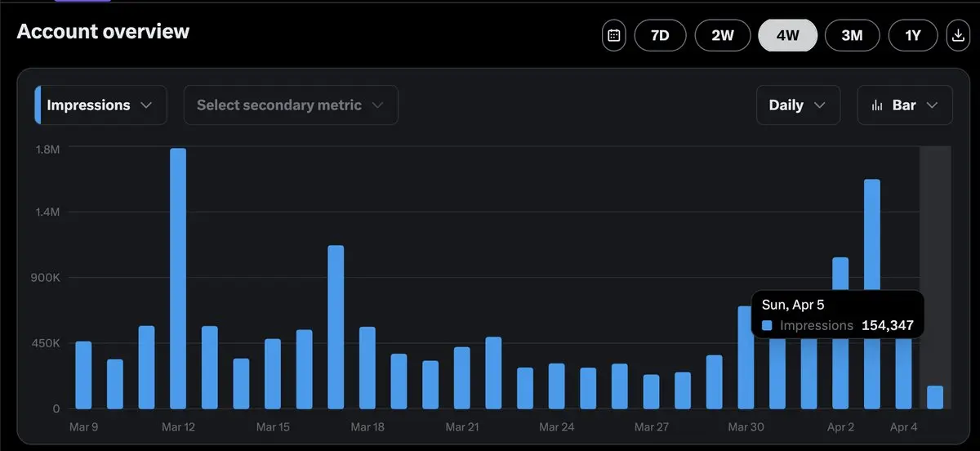Select the 3M time range
Viewport: 980px width, 451px height.
tap(852, 36)
